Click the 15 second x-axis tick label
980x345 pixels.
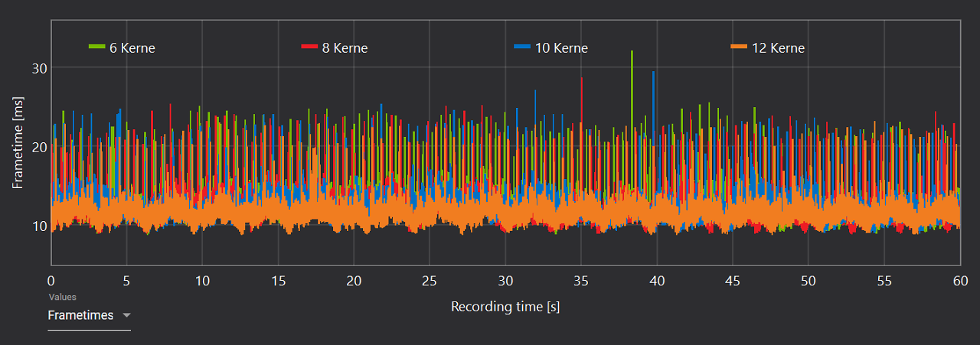click(x=278, y=281)
